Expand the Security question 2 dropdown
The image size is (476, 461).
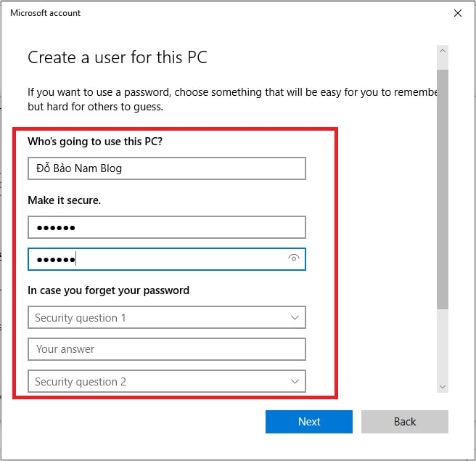[x=167, y=381]
